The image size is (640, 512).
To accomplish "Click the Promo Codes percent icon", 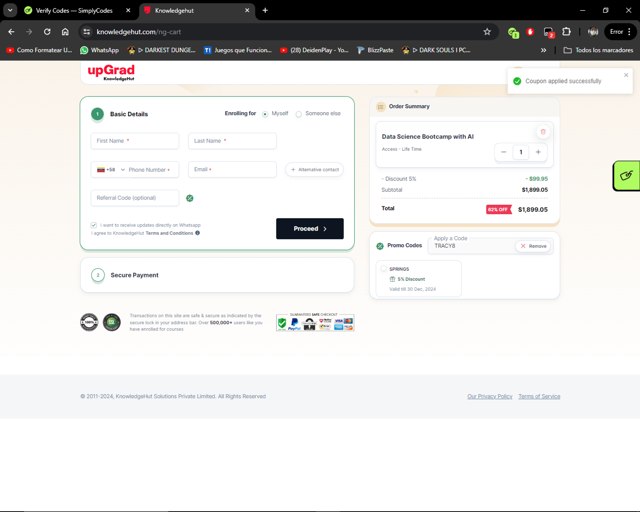I will 380,246.
